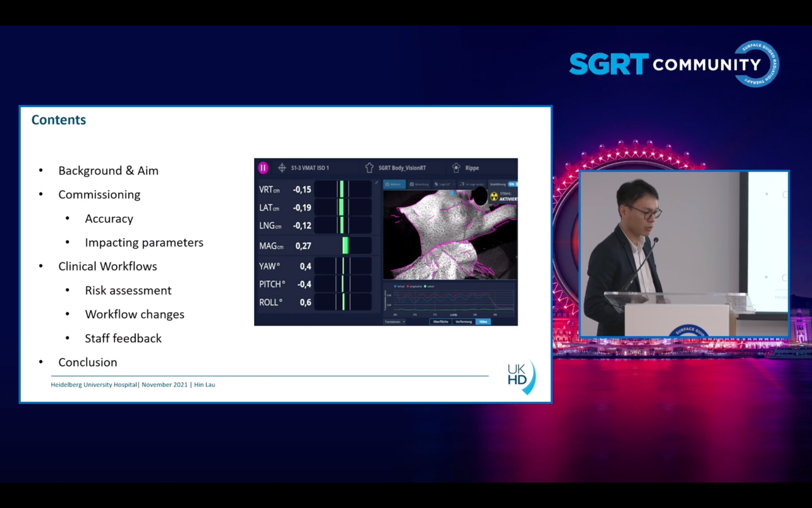
Task: Click the SGRT Community logo
Action: [x=674, y=64]
